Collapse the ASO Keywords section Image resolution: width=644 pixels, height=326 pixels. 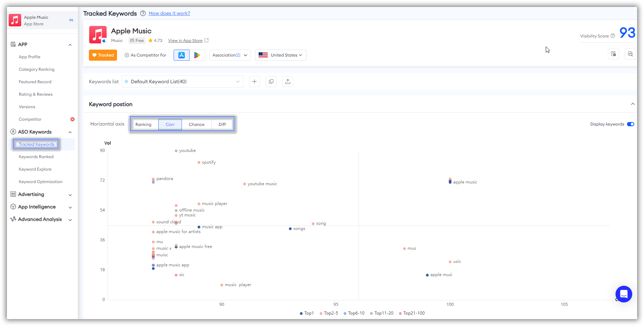click(x=70, y=132)
